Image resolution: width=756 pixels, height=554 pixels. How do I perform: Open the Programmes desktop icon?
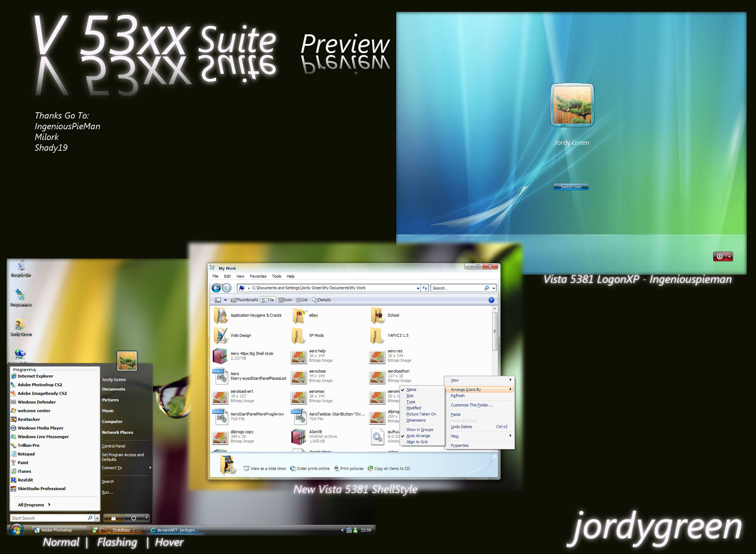point(21,297)
